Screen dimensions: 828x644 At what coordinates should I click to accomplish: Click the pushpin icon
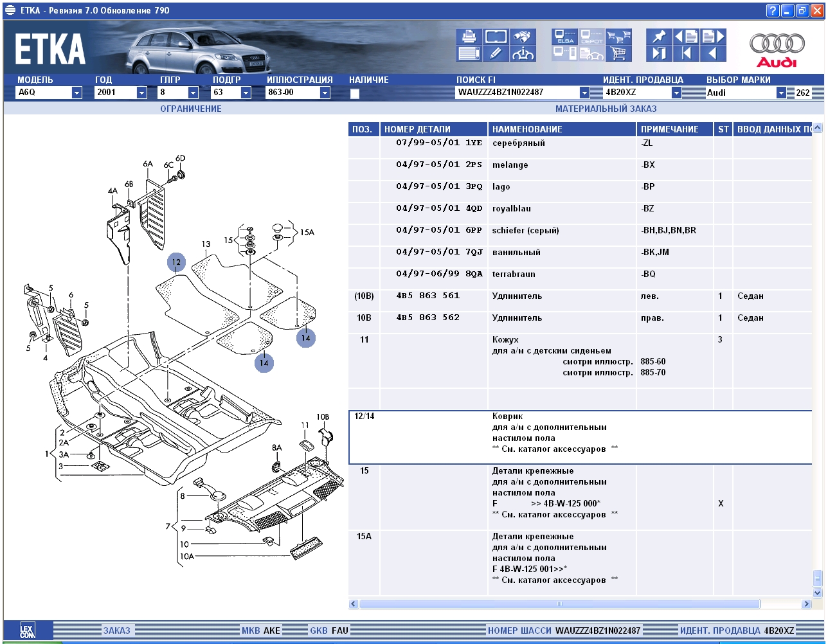point(659,37)
